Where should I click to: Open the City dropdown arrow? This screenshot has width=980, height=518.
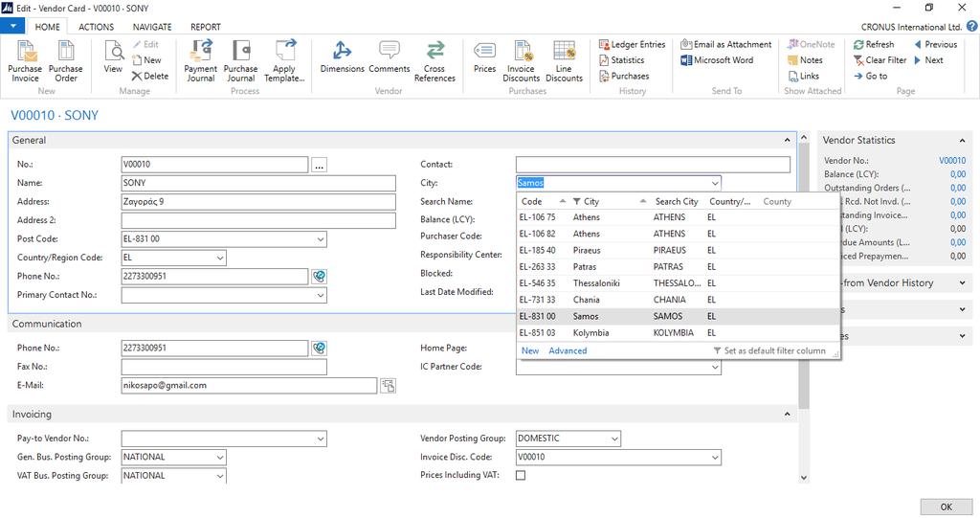714,183
